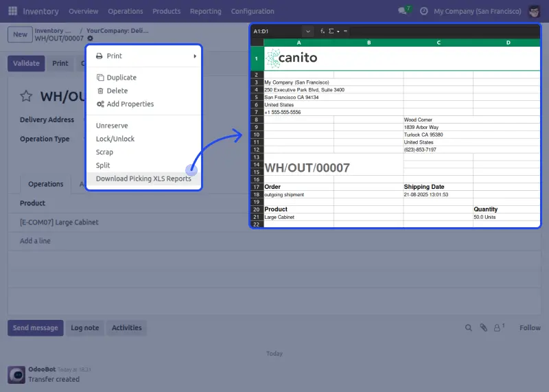The image size is (549, 392).
Task: Click the Print button beside Validate
Action: [60, 63]
